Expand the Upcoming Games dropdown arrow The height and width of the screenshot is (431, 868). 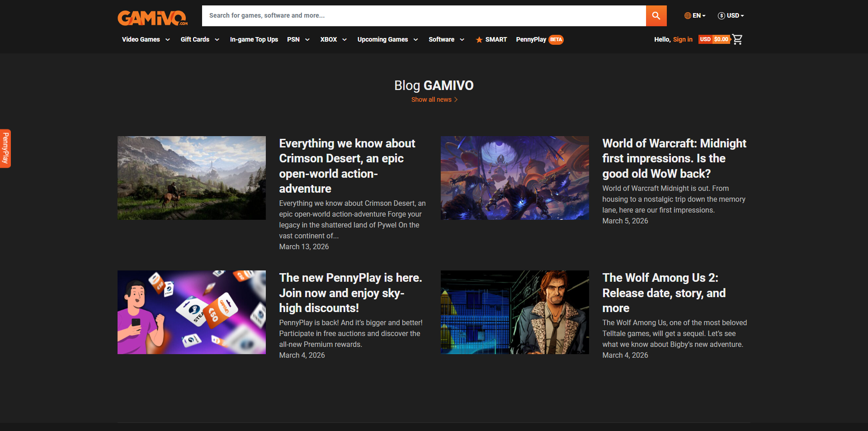click(415, 40)
